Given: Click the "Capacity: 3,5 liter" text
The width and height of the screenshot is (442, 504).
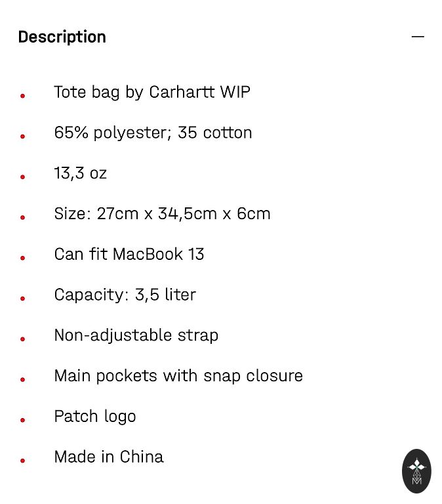Looking at the screenshot, I should [x=125, y=295].
